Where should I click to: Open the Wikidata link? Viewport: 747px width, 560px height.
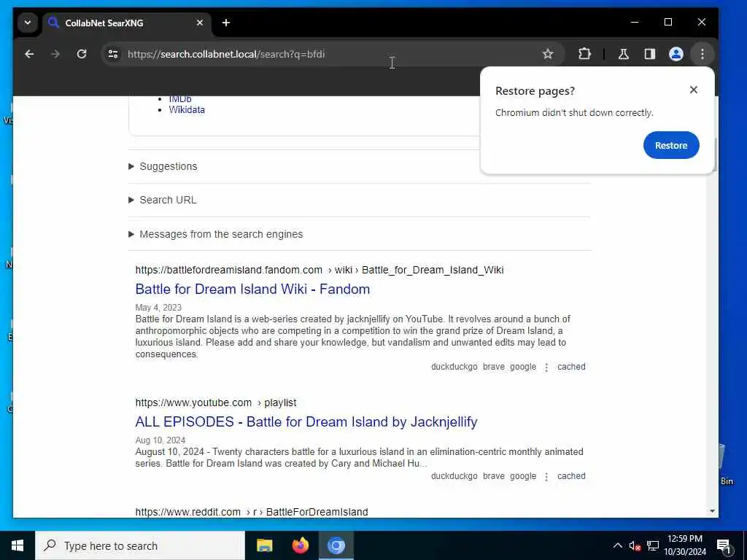tap(187, 110)
